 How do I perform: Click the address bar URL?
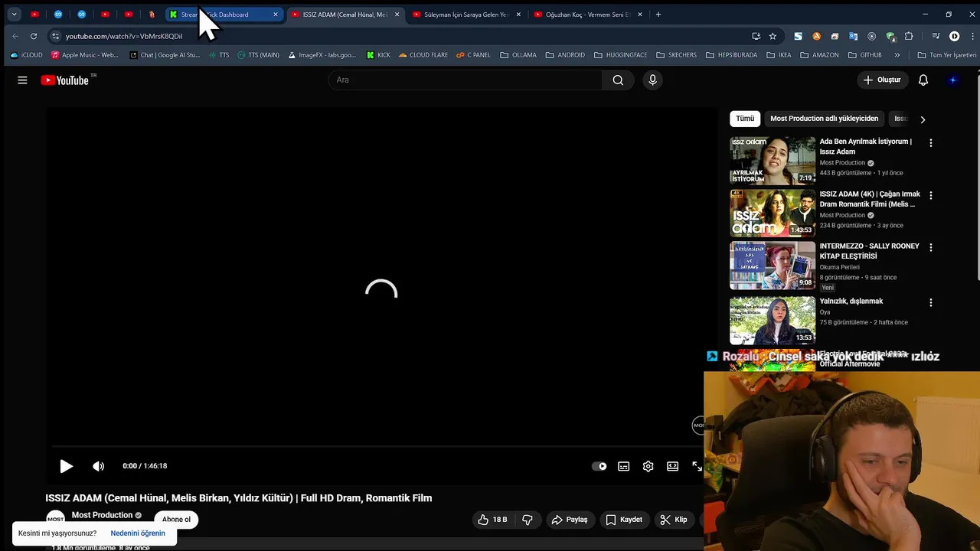coord(124,36)
